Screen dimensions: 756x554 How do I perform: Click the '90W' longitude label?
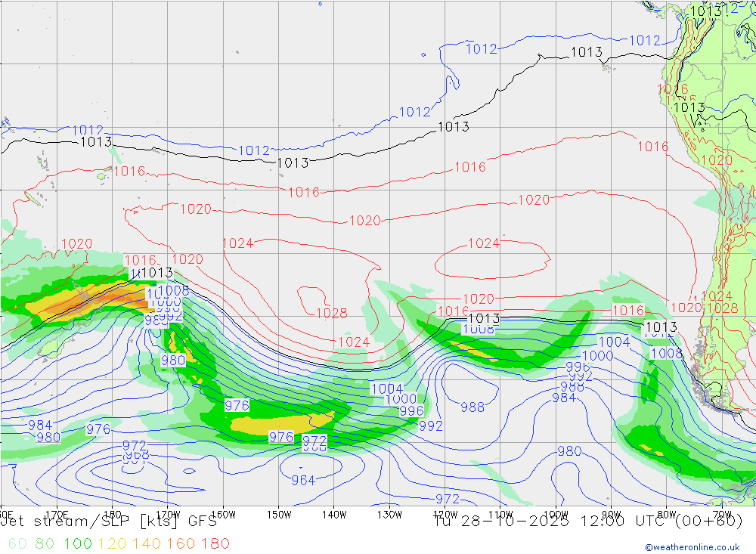tap(612, 515)
